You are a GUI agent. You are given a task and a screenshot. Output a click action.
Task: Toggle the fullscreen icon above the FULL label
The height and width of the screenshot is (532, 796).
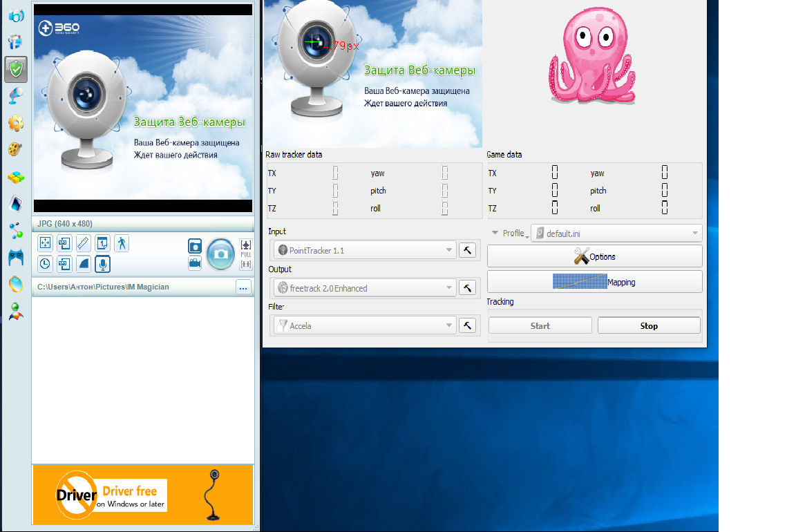coord(246,245)
